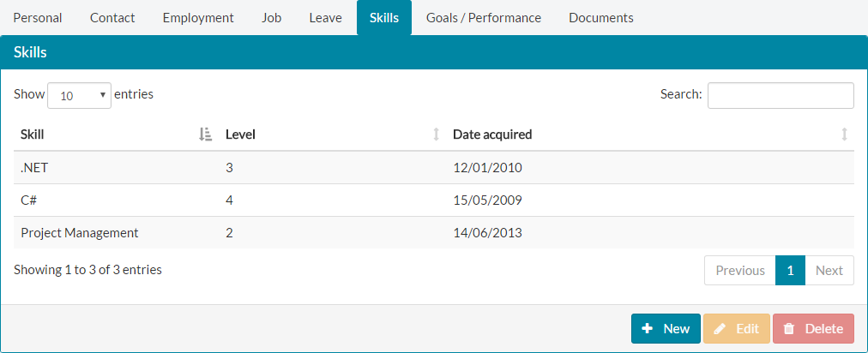This screenshot has width=868, height=353.
Task: Sort by Date acquired sort arrows
Action: [x=844, y=134]
